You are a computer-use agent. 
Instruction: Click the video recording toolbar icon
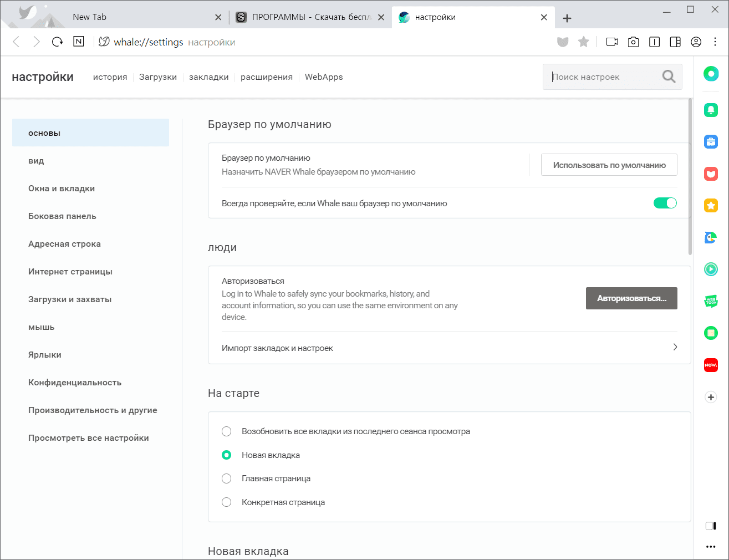click(612, 42)
